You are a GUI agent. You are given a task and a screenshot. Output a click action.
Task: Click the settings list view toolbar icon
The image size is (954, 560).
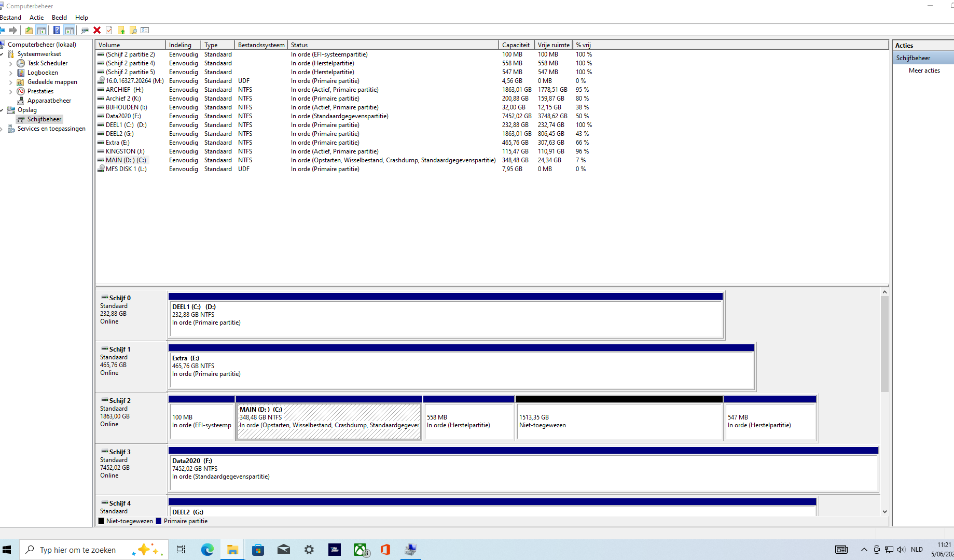pyautogui.click(x=145, y=30)
